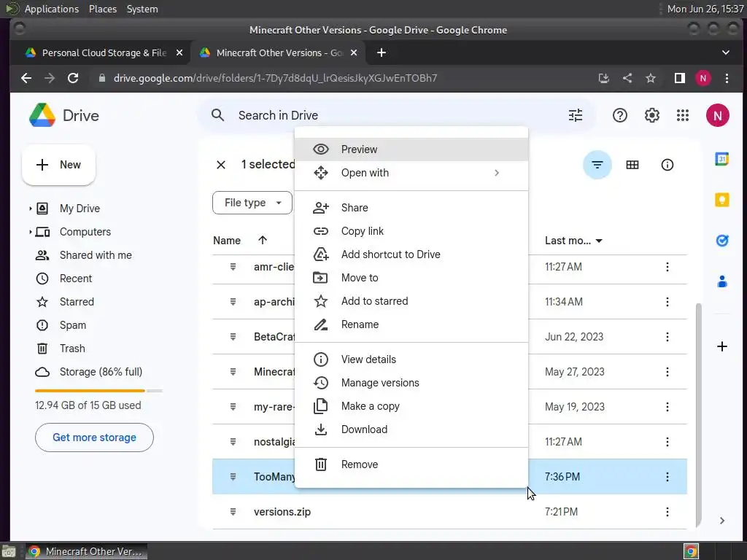747x560 pixels.
Task: Switch to Personal Cloud Storage tab
Action: (102, 52)
